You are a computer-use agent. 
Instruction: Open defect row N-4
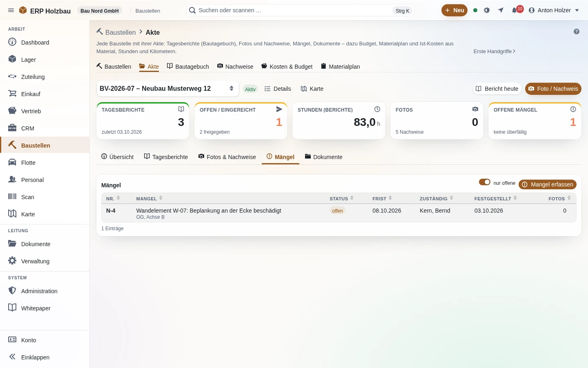point(339,213)
